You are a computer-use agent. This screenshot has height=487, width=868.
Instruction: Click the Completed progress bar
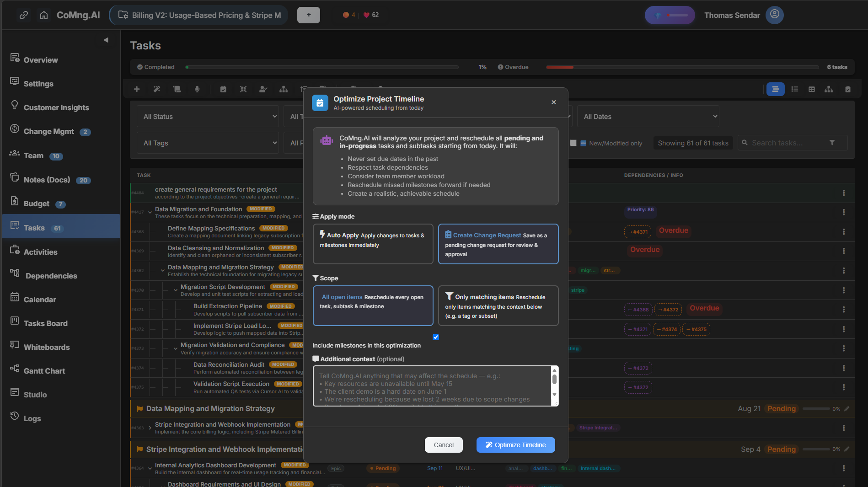pos(322,67)
